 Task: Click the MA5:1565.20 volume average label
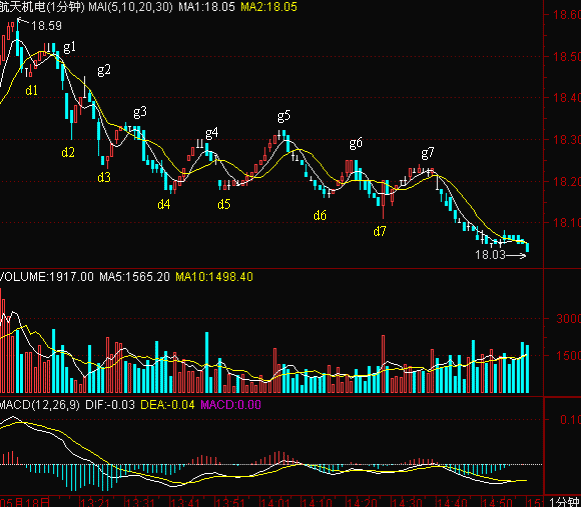(135, 277)
